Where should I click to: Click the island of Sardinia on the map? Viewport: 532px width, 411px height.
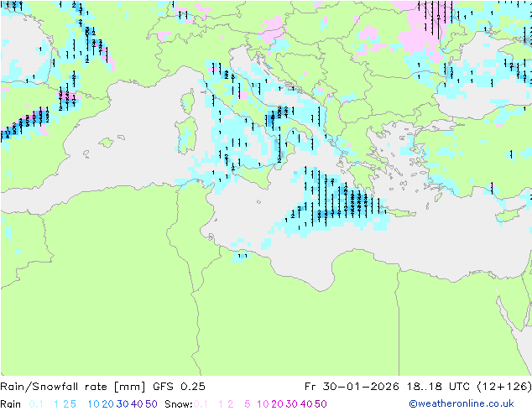pyautogui.click(x=186, y=135)
